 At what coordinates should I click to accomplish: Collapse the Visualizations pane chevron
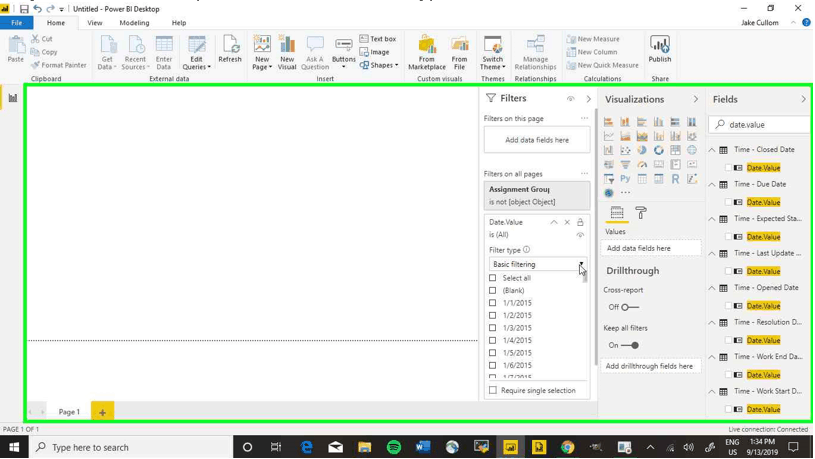[695, 99]
